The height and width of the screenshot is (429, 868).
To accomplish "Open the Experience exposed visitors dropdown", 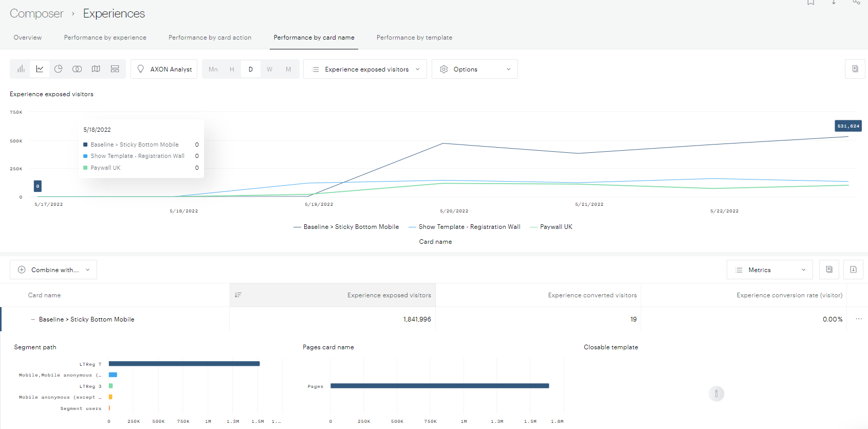I will click(x=365, y=69).
